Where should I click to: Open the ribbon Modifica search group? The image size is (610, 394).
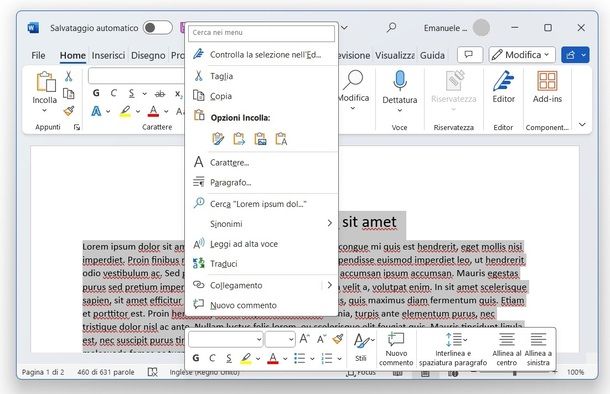tap(353, 90)
